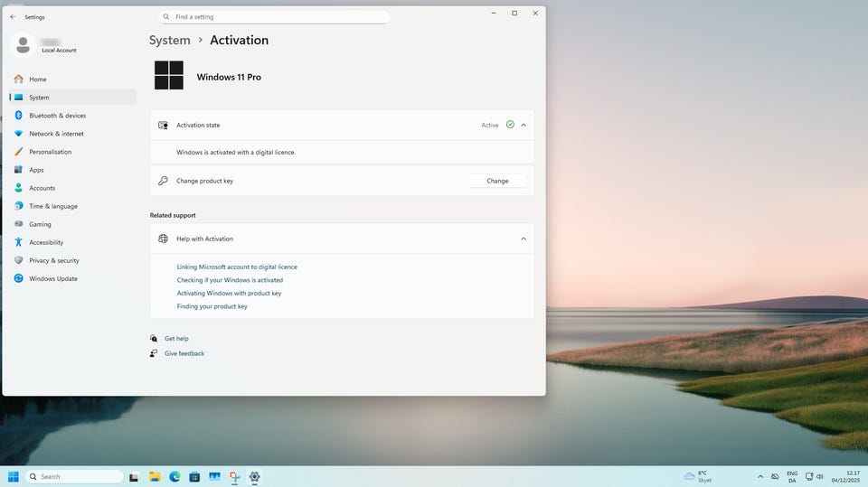Select Home in the sidebar
The image size is (868, 487).
[x=37, y=80]
